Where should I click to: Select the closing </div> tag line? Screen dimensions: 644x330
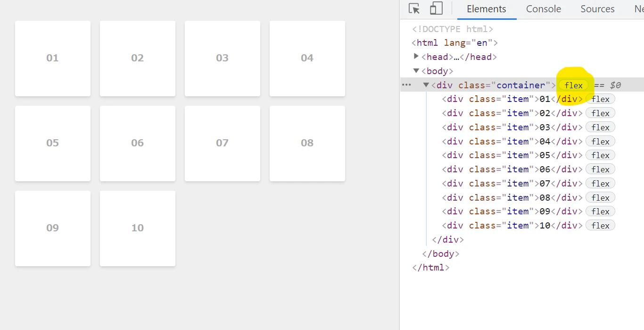[x=448, y=240]
